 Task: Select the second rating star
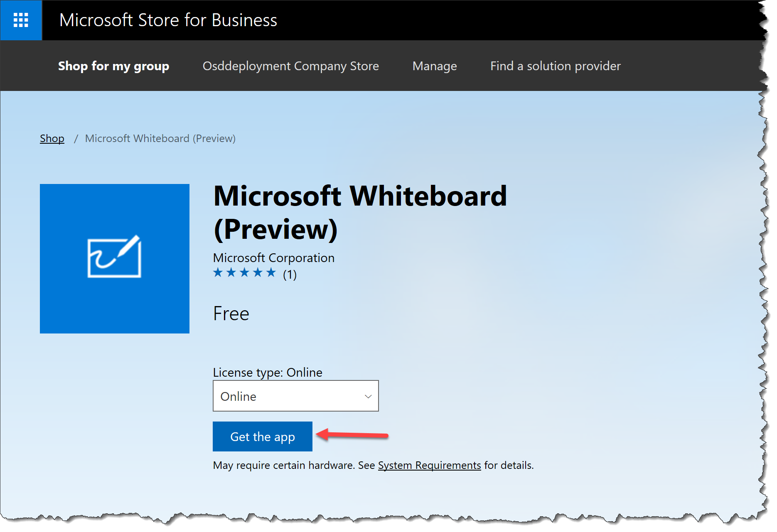tap(231, 273)
